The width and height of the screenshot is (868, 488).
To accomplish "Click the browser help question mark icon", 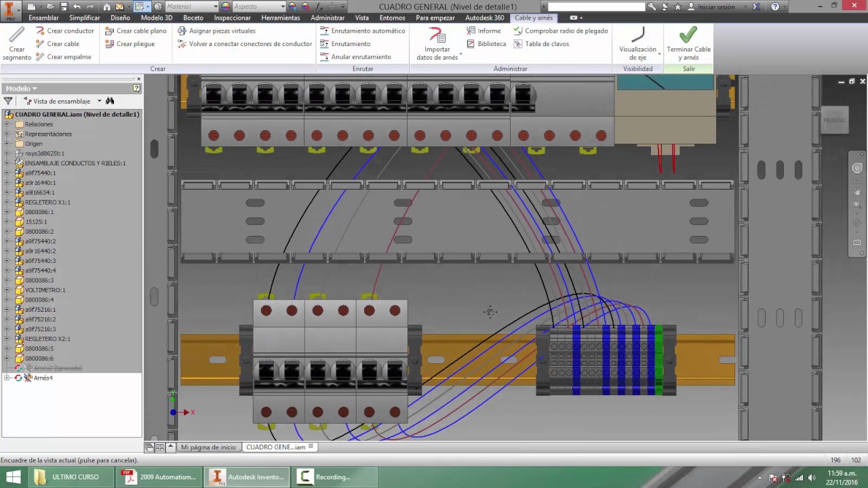I will click(x=137, y=88).
